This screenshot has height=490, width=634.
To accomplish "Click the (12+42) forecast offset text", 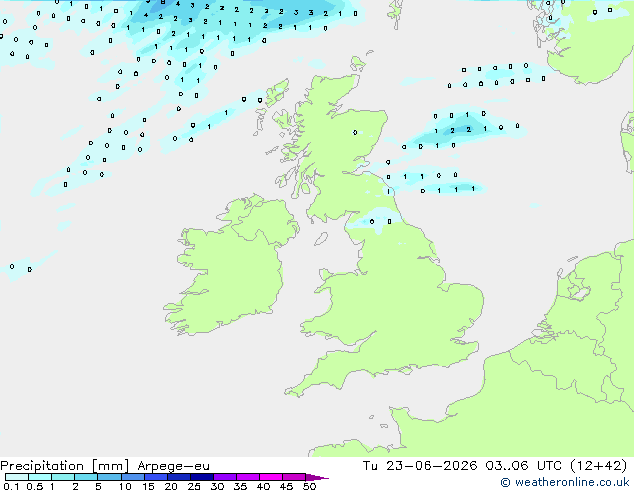I will (x=599, y=466).
